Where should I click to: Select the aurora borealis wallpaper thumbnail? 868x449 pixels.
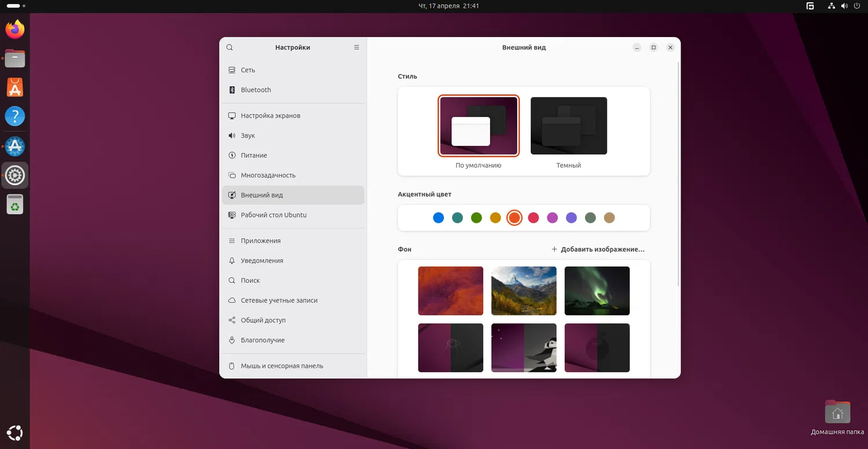tap(597, 290)
